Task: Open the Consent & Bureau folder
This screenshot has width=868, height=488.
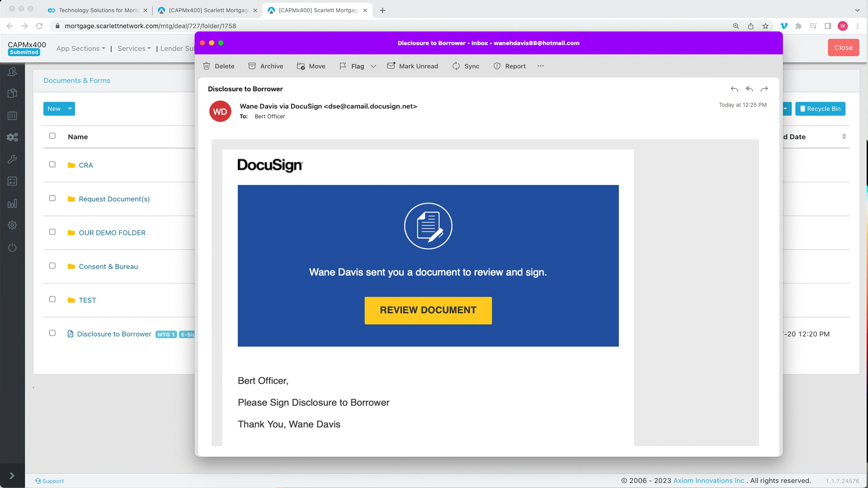Action: tap(108, 266)
